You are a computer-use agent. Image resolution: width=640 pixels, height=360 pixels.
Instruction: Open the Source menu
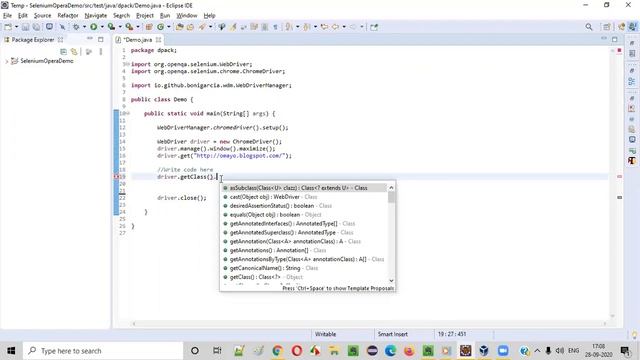coord(42,16)
